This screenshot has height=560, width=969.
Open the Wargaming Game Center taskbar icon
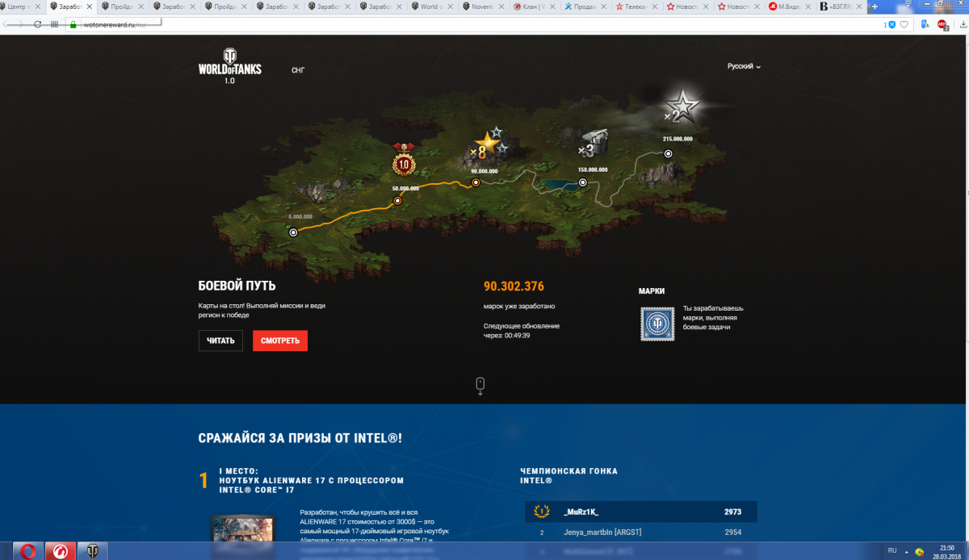point(61,551)
